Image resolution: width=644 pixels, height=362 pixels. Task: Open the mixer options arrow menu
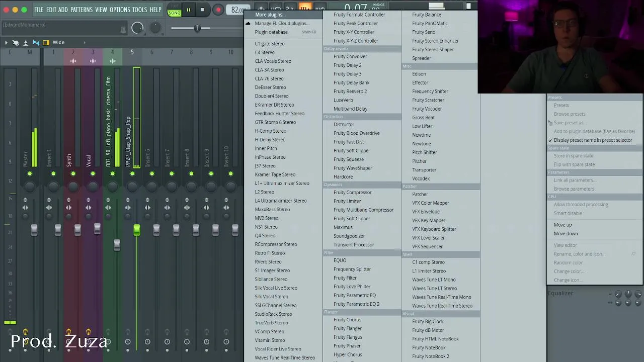(6, 43)
